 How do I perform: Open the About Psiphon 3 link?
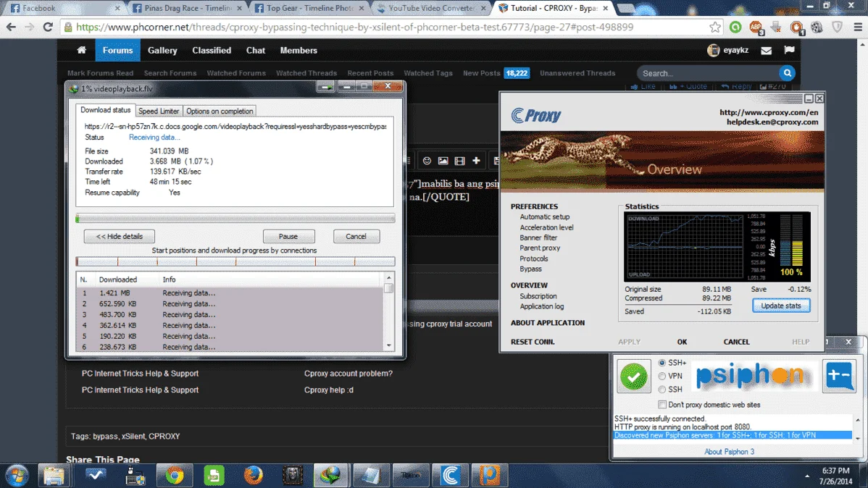[x=729, y=452]
